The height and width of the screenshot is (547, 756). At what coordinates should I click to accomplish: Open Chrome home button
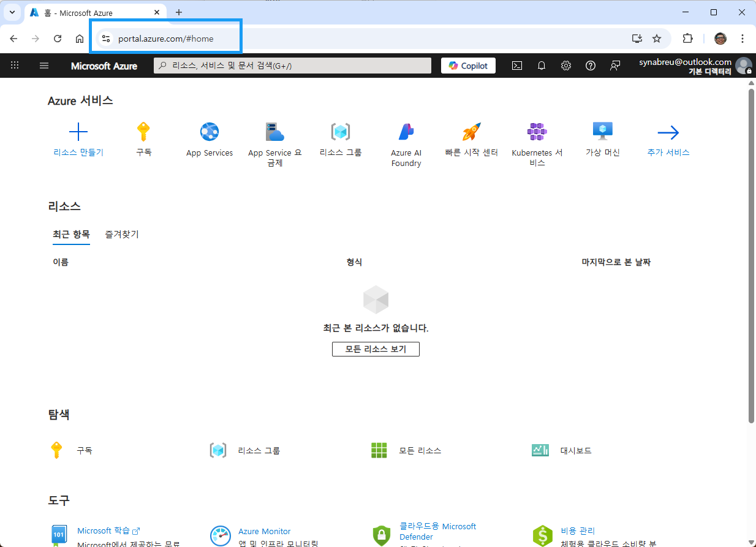pyautogui.click(x=80, y=39)
